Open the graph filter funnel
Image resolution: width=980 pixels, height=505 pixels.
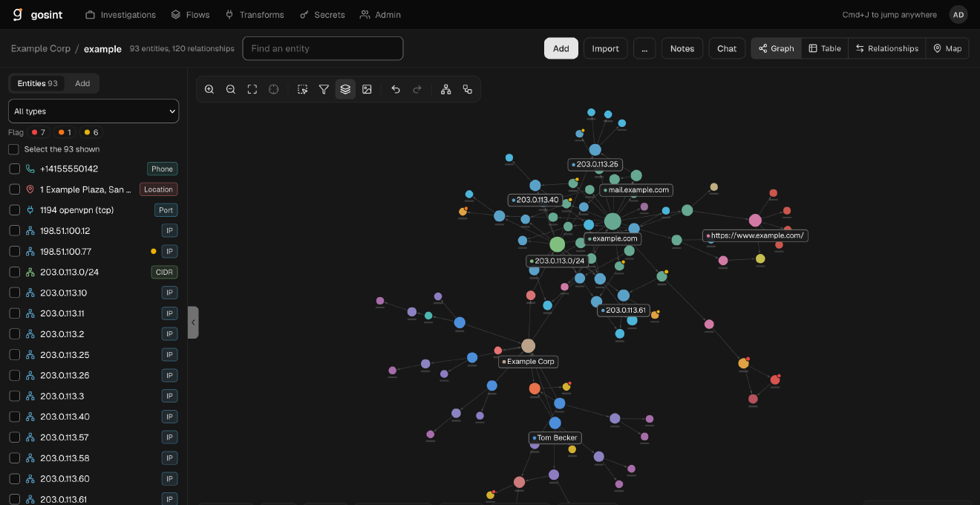324,89
